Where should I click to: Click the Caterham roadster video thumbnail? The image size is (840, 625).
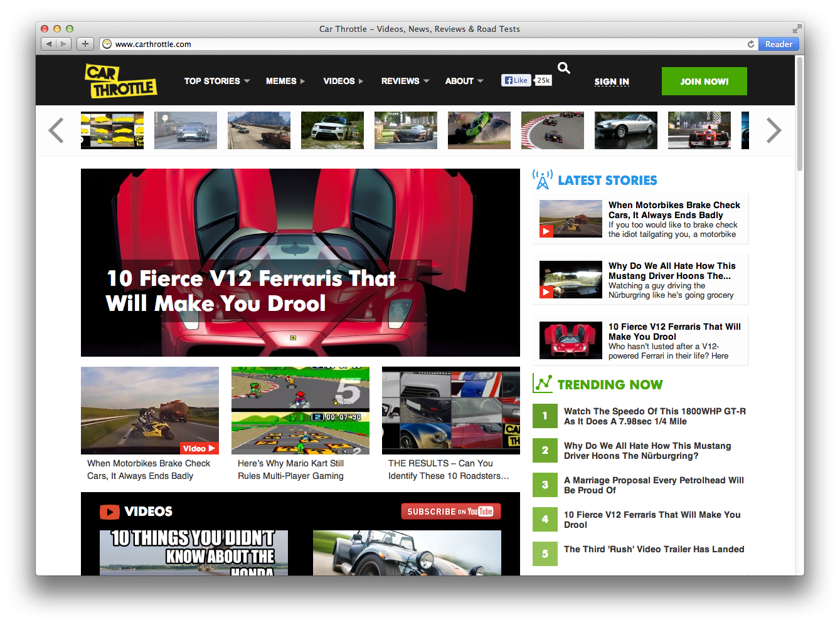(x=407, y=553)
